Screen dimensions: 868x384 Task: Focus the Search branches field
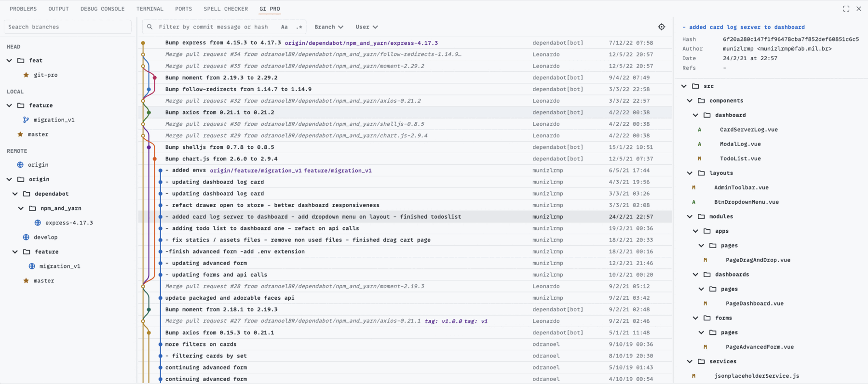click(x=68, y=27)
